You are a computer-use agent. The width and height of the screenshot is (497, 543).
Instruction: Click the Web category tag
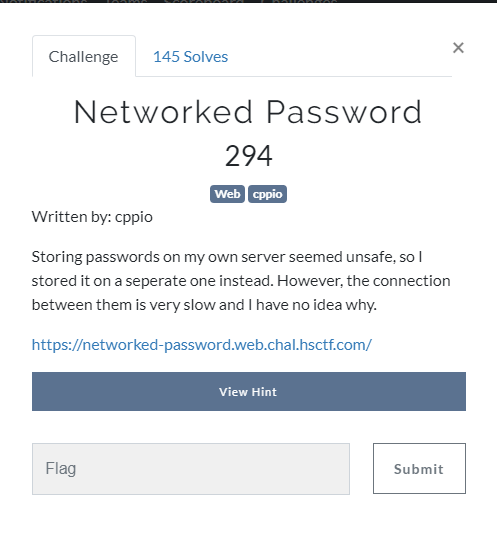point(227,194)
